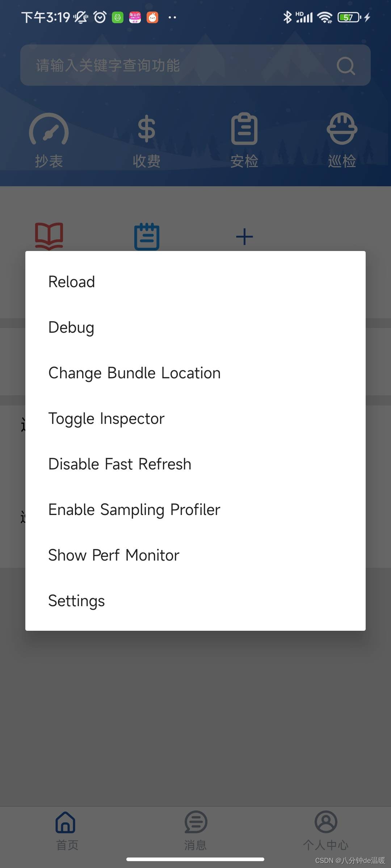Tap the search magnifier icon

[x=346, y=65]
